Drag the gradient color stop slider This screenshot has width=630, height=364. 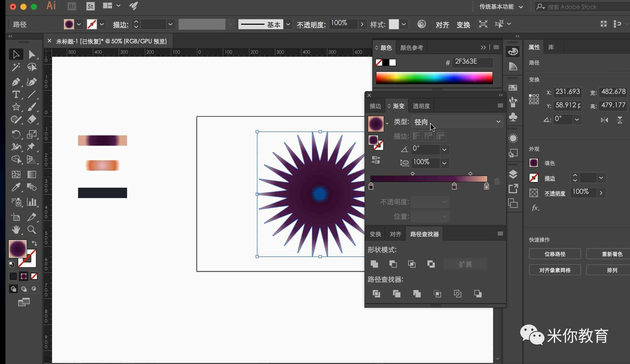(454, 186)
